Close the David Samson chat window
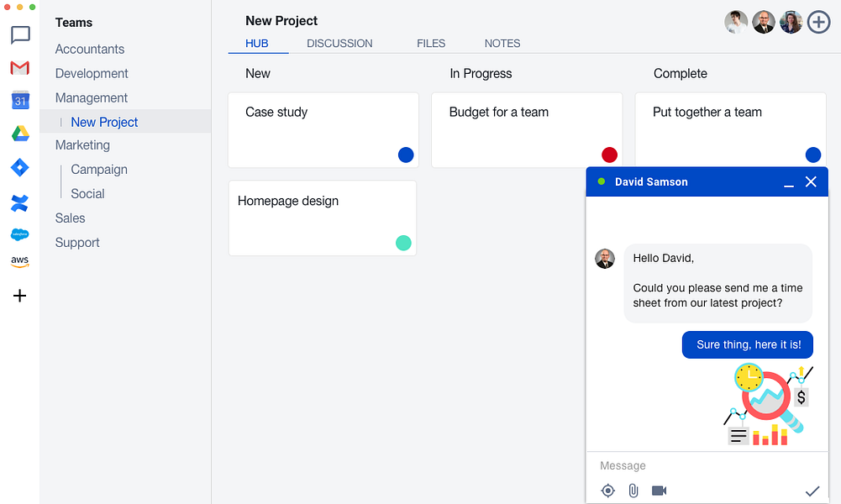The width and height of the screenshot is (841, 504). (x=811, y=181)
